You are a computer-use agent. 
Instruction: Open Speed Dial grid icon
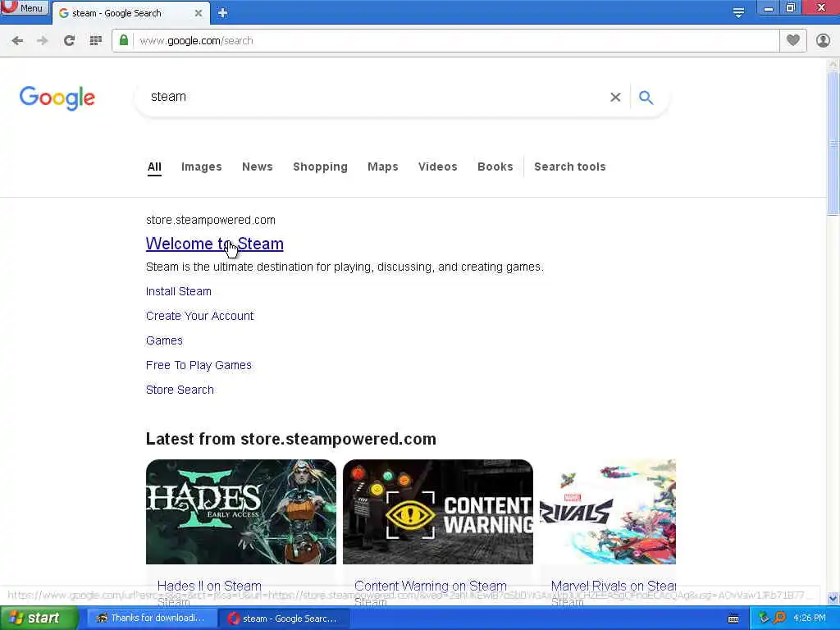pyautogui.click(x=96, y=41)
